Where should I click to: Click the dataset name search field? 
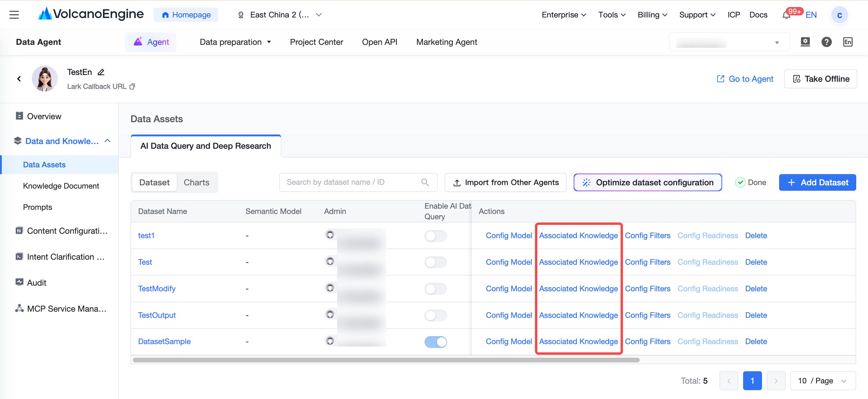(x=358, y=182)
